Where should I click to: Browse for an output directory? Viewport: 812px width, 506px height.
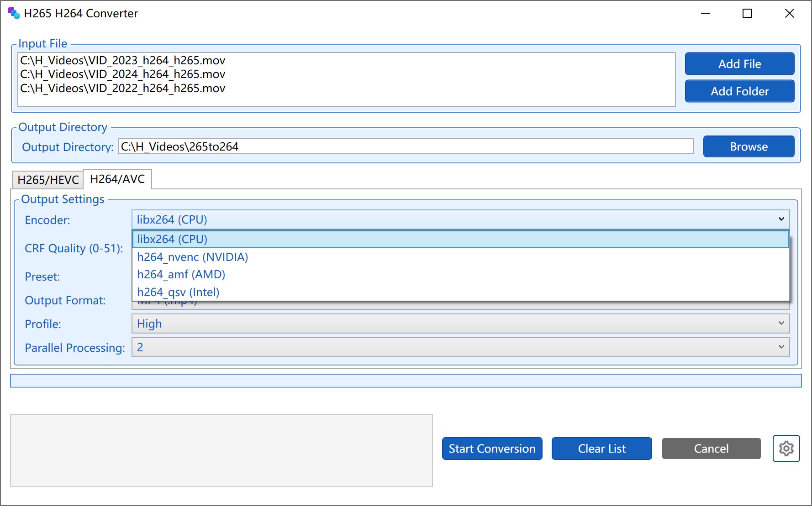749,146
